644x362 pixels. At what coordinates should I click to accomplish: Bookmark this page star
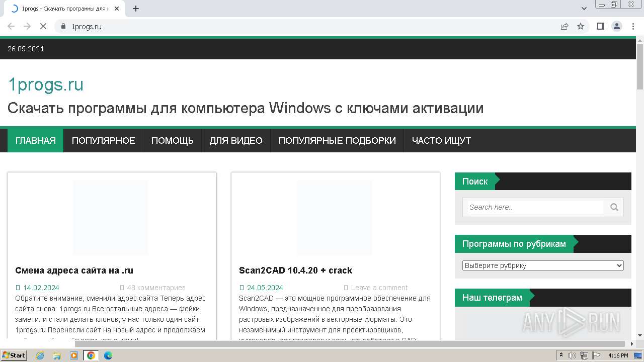(581, 26)
